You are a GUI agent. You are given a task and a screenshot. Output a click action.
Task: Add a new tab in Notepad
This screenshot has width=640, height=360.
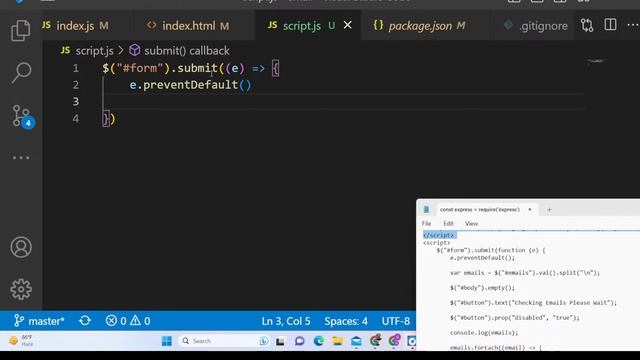[549, 209]
